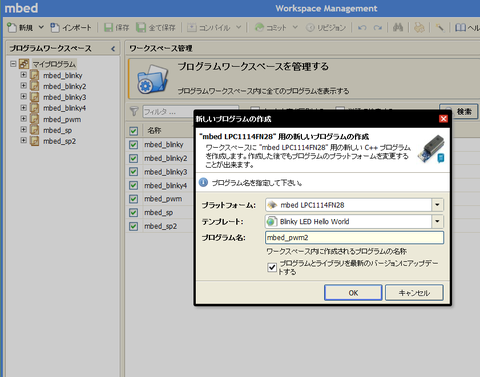The width and height of the screenshot is (480, 377).
Task: Click the Workspace Management (ワークスペース管理) tab title
Action: pos(161,48)
